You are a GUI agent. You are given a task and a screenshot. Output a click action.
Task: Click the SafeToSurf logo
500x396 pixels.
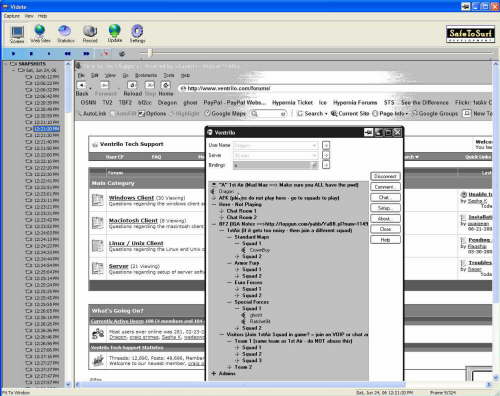470,34
